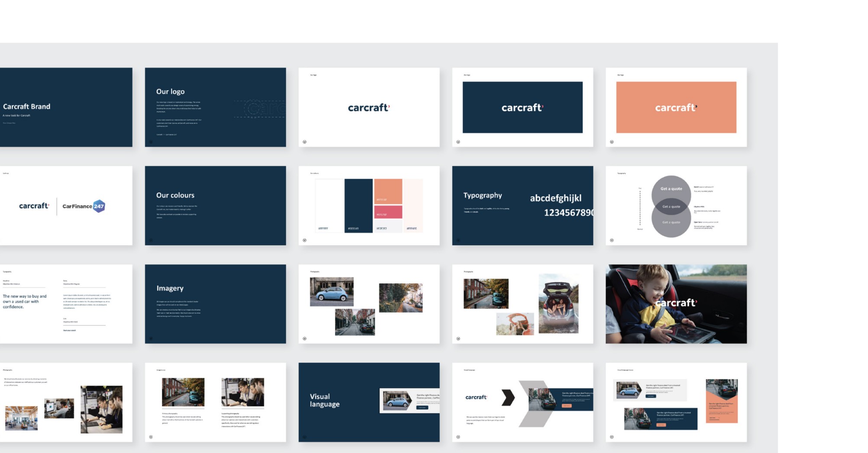This screenshot has width=868, height=453.
Task: Click page marker icon on colour palette slide
Action: point(304,240)
